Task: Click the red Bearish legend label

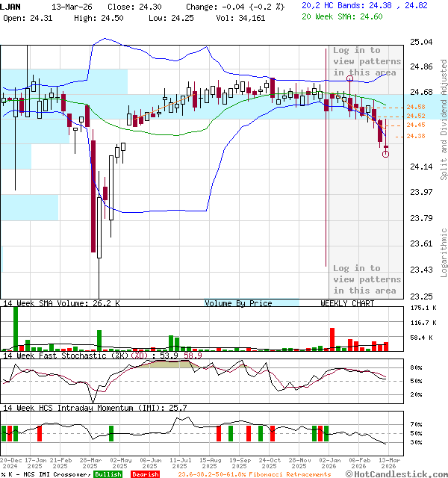Action: (146, 474)
